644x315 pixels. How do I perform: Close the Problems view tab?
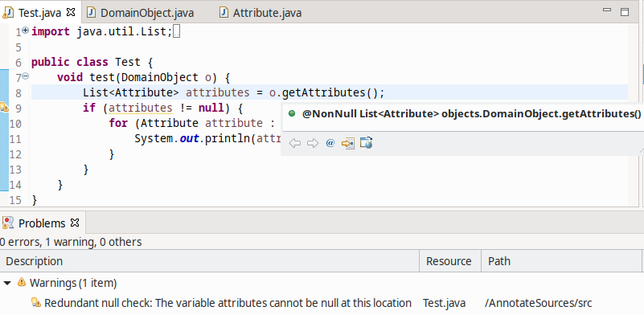(74, 223)
